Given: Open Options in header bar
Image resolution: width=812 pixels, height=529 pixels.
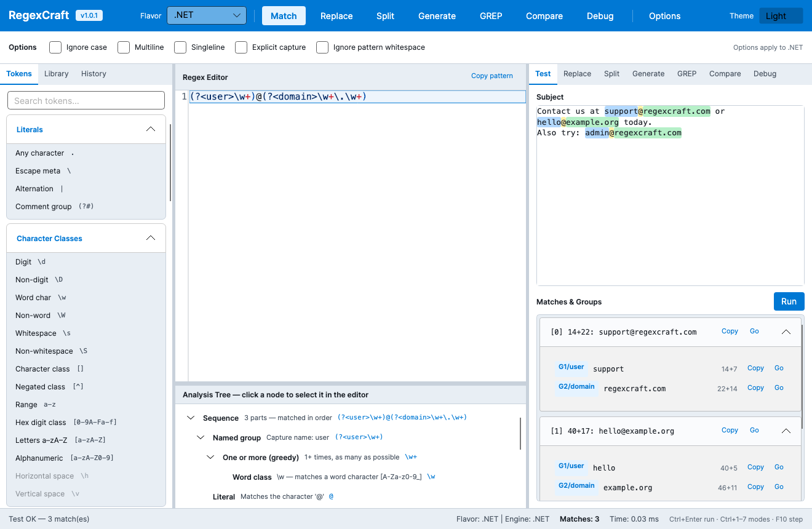Looking at the screenshot, I should pos(664,16).
